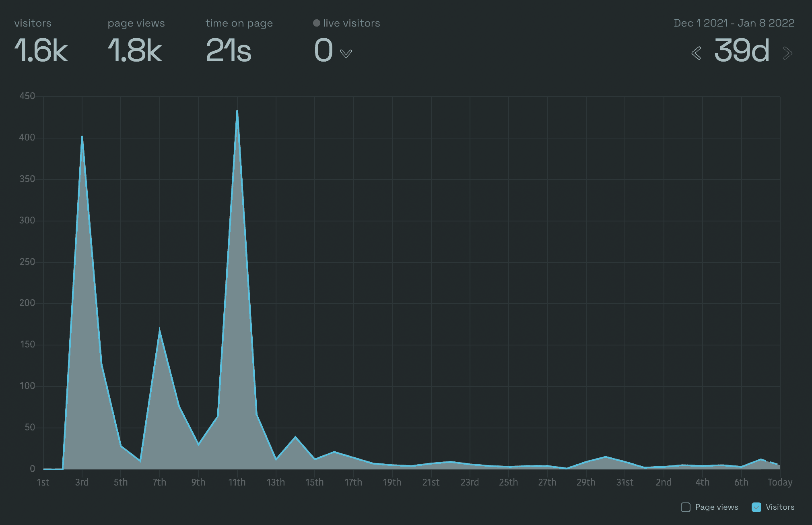
Task: Click the '21st' x-axis label
Action: coord(431,482)
